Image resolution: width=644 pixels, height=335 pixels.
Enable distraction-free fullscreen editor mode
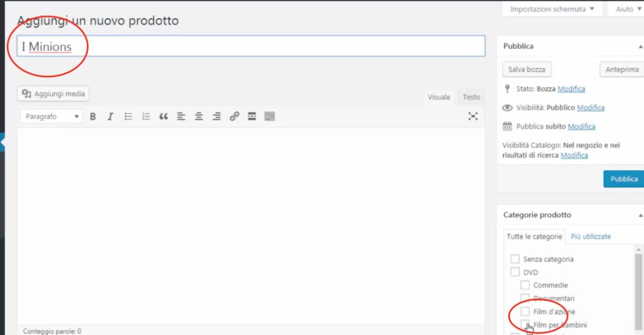click(473, 116)
